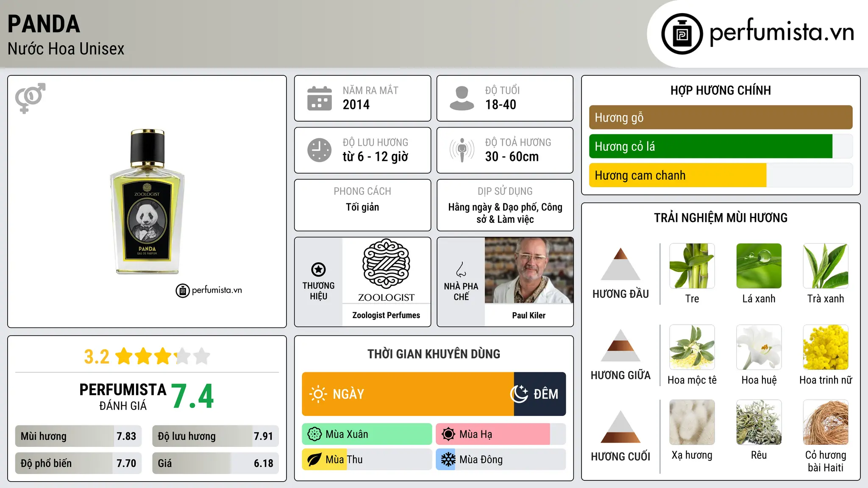Click the perfumista.vn site name in header
The width and height of the screenshot is (868, 488).
tap(782, 32)
